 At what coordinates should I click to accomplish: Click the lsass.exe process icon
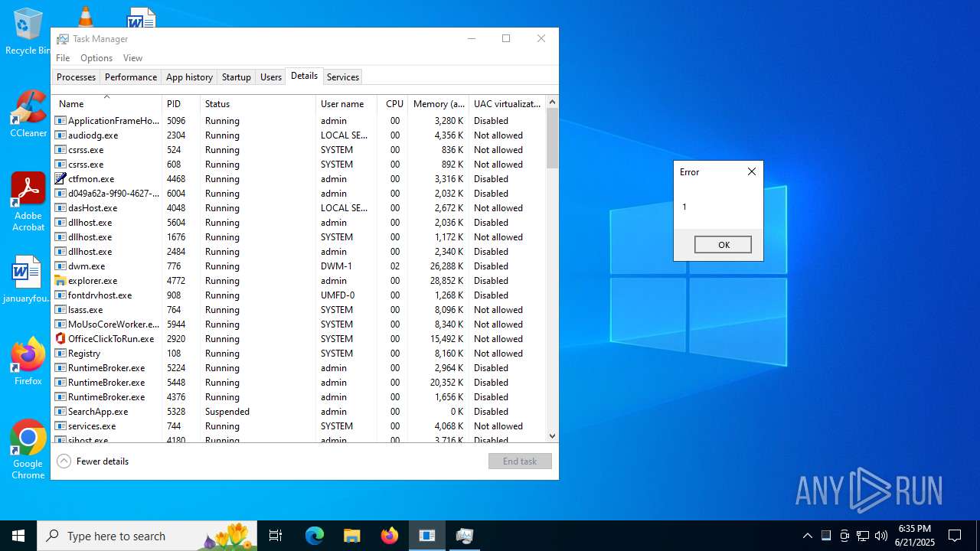[x=60, y=310]
